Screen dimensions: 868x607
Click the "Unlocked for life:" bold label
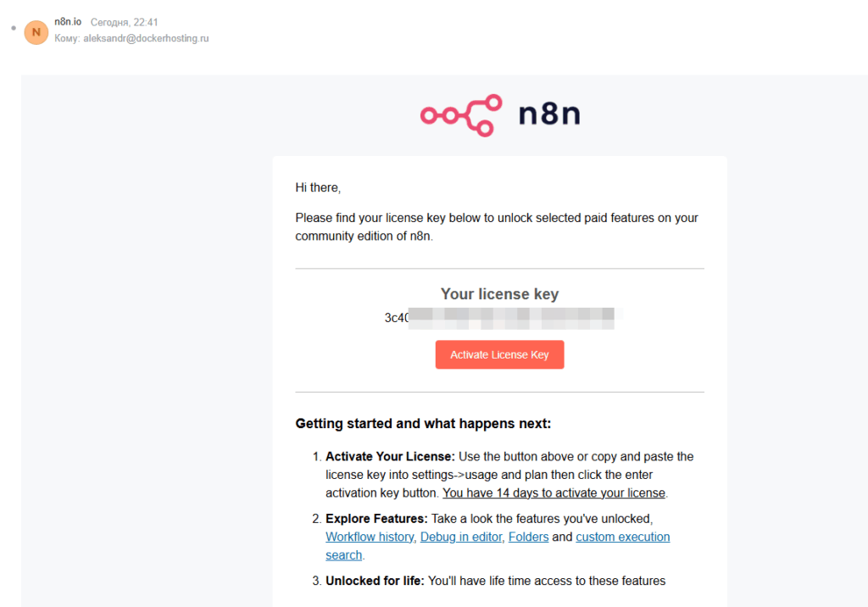coord(375,581)
